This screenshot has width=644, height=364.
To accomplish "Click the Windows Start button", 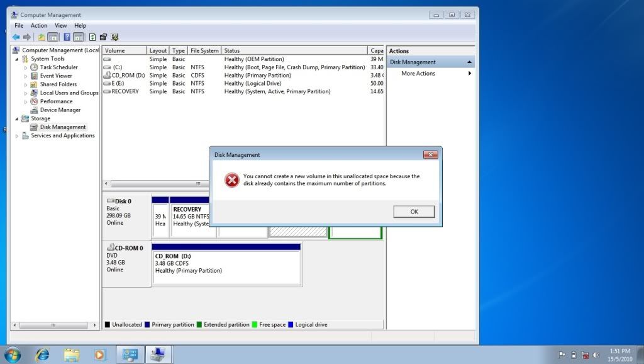I will (x=12, y=354).
